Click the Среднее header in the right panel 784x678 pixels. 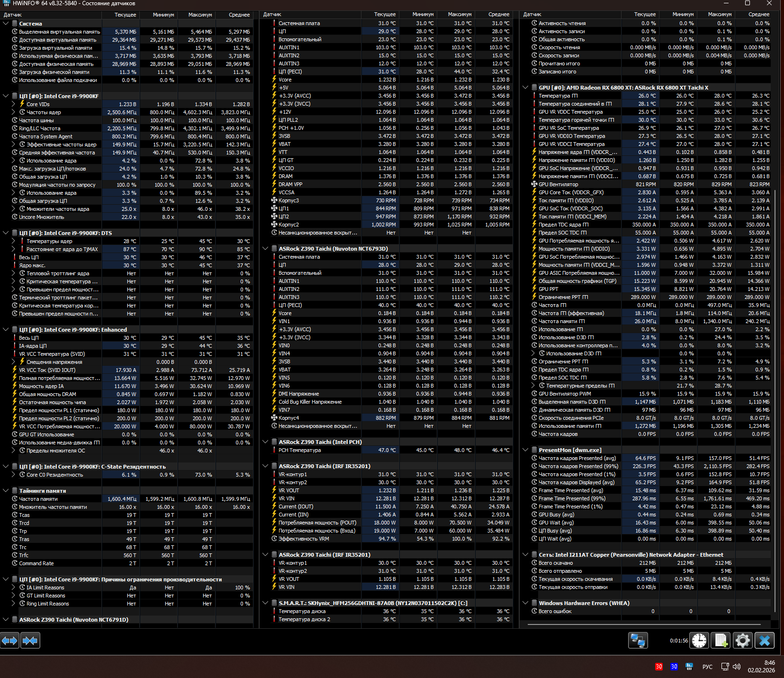coord(754,15)
